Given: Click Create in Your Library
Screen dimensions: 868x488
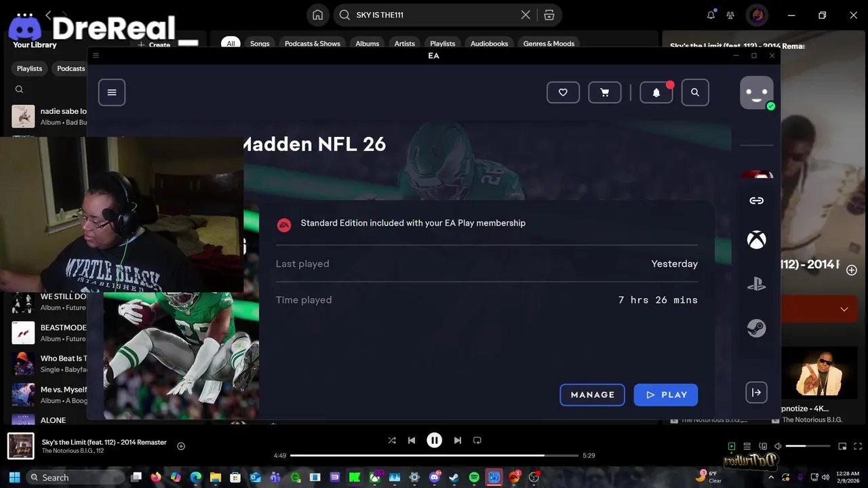Looking at the screenshot, I should 155,45.
